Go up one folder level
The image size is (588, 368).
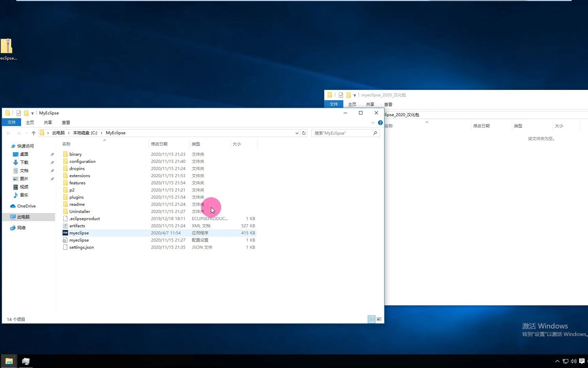(33, 133)
